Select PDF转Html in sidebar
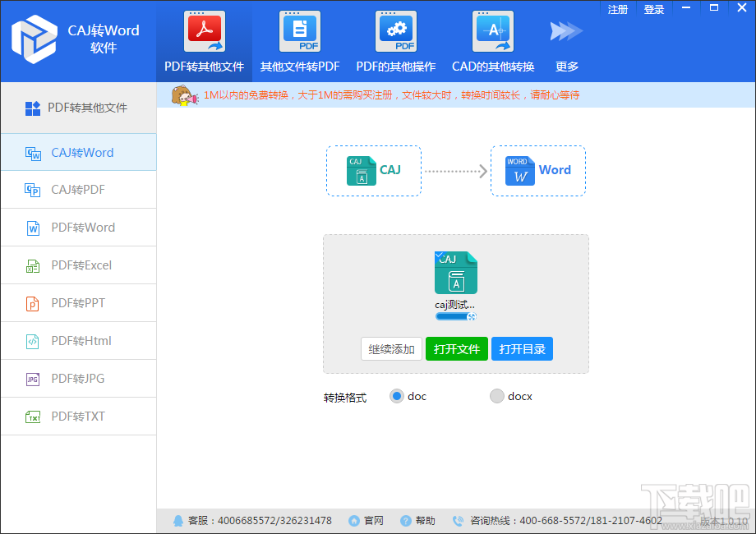Image resolution: width=756 pixels, height=534 pixels. tap(79, 341)
